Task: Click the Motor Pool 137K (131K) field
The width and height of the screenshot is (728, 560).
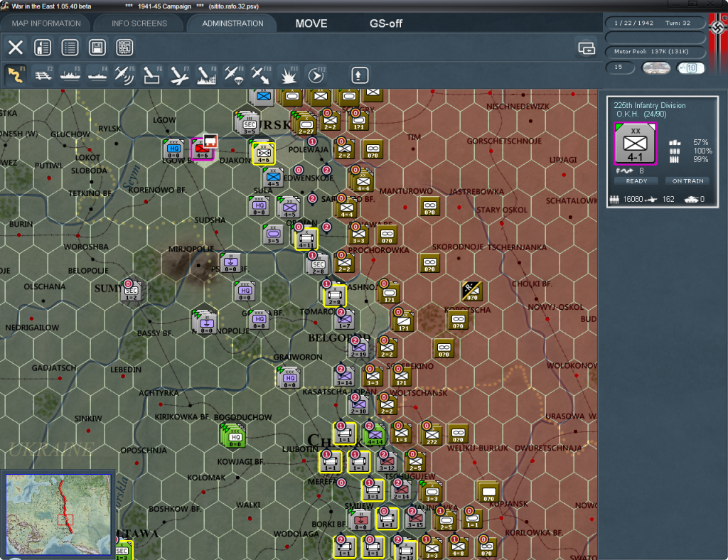Action: [655, 51]
